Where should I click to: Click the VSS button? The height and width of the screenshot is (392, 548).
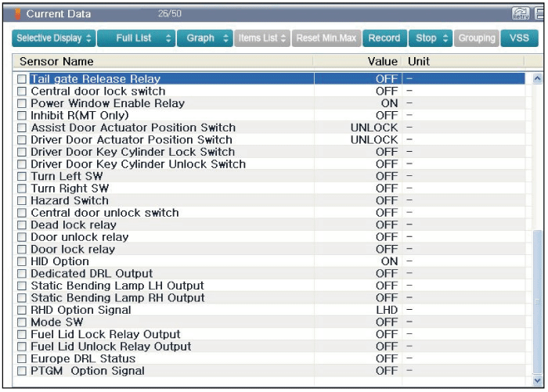pyautogui.click(x=519, y=38)
